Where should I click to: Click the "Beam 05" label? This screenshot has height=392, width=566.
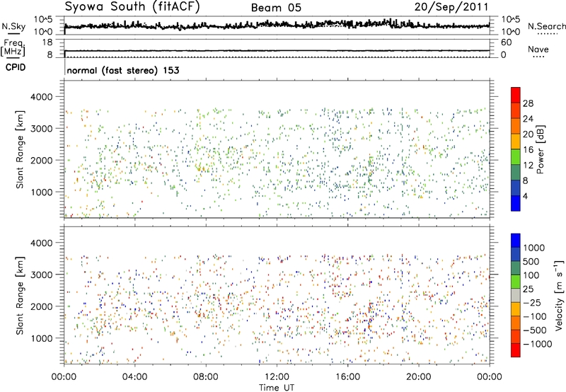[x=276, y=8]
